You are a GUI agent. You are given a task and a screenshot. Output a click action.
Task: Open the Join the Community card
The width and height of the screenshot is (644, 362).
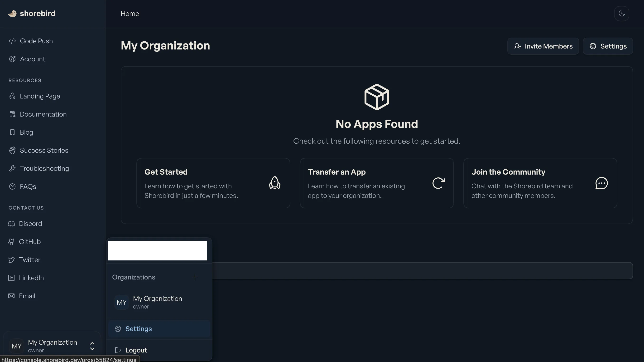(x=540, y=183)
